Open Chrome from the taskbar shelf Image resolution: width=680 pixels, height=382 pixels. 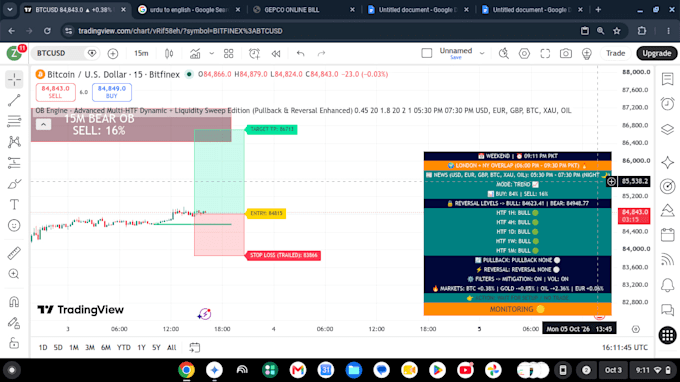point(186,370)
